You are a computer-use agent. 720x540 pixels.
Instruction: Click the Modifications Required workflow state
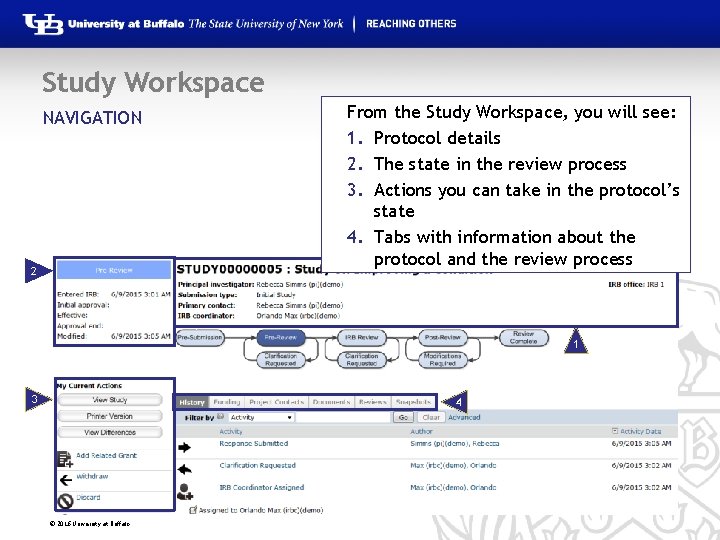[x=443, y=360]
